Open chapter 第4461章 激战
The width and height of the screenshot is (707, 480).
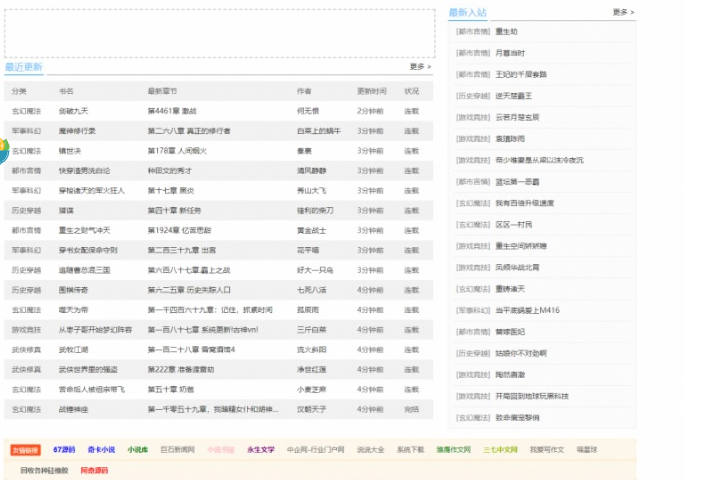tap(172, 111)
